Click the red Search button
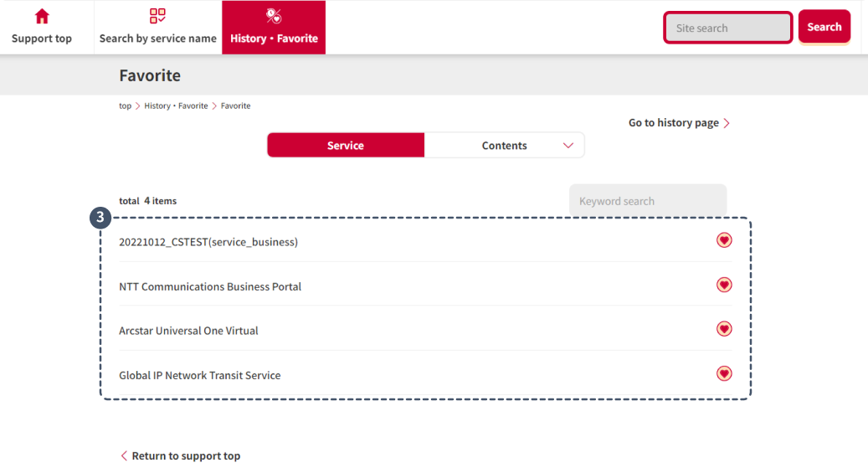This screenshot has height=473, width=868. [824, 27]
